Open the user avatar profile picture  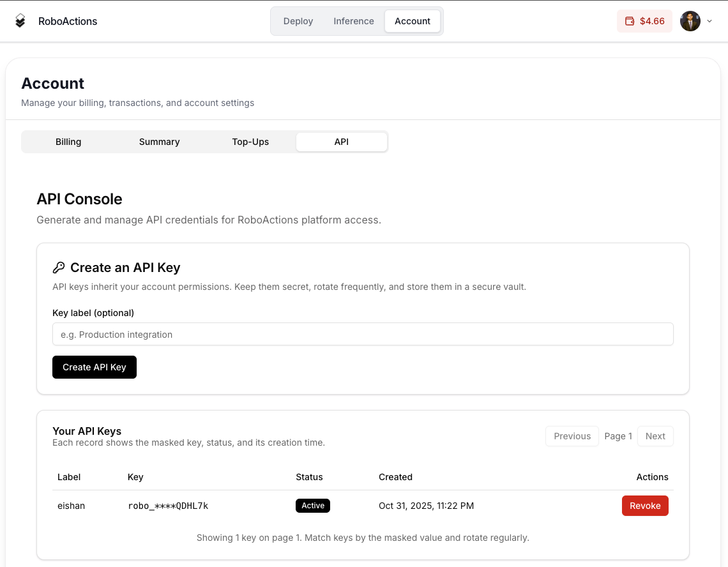point(690,21)
